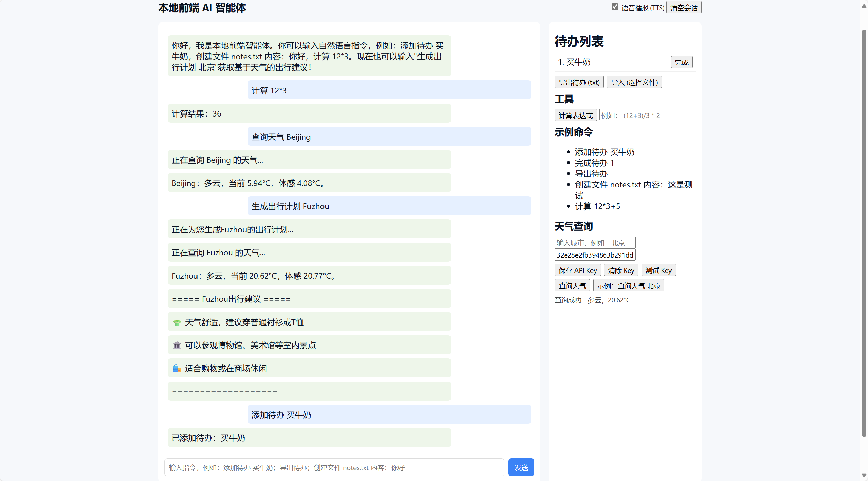This screenshot has height=481, width=868.
Task: Open 导入 (选择文件) file picker
Action: (634, 82)
